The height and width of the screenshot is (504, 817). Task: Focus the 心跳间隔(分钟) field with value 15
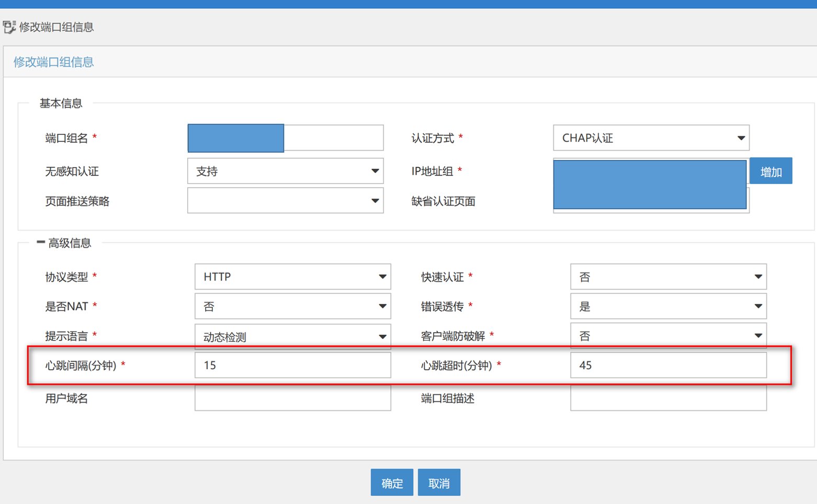click(293, 365)
